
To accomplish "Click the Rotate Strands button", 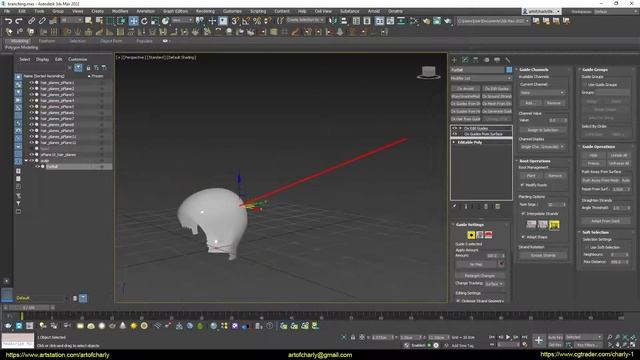I will click(x=543, y=256).
